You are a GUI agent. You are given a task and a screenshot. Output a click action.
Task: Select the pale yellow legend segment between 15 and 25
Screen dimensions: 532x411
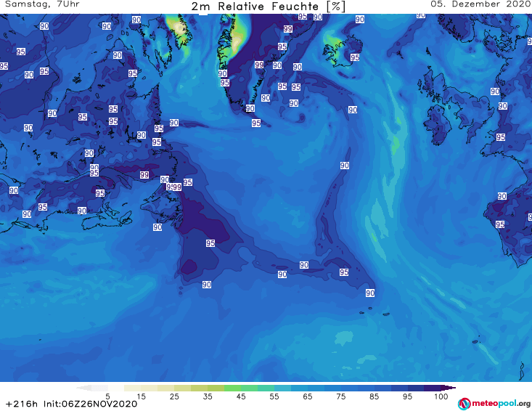[150, 388]
